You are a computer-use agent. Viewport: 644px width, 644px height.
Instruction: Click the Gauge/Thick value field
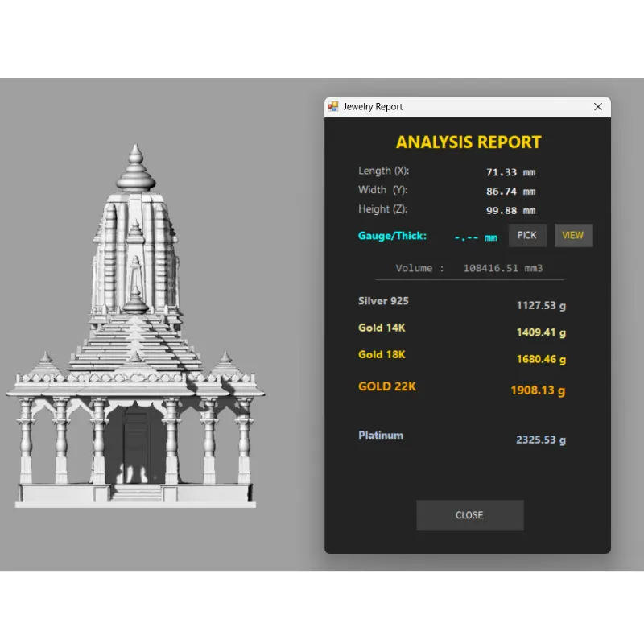click(x=475, y=237)
